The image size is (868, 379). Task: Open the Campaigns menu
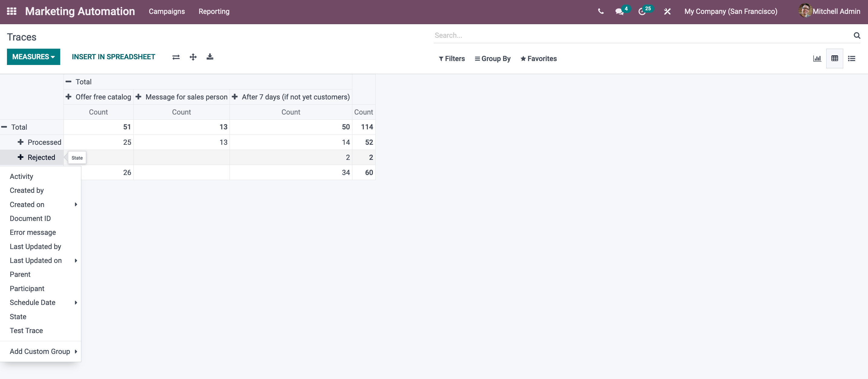point(167,11)
